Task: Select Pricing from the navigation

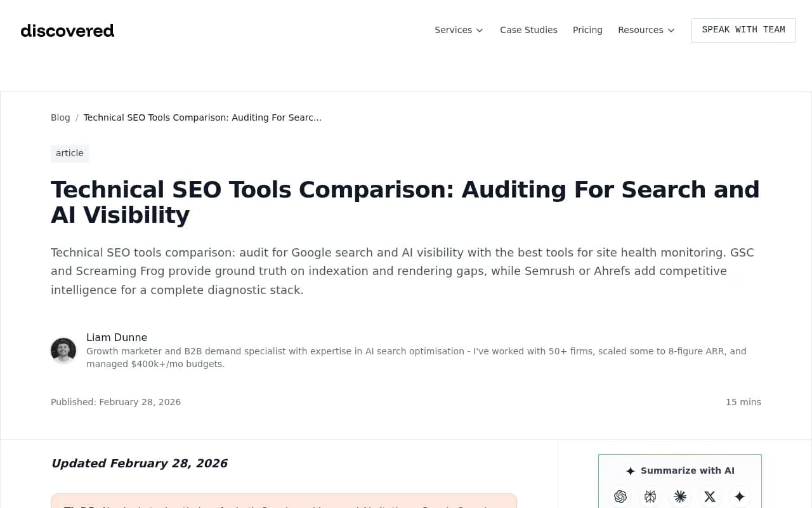Action: [587, 30]
